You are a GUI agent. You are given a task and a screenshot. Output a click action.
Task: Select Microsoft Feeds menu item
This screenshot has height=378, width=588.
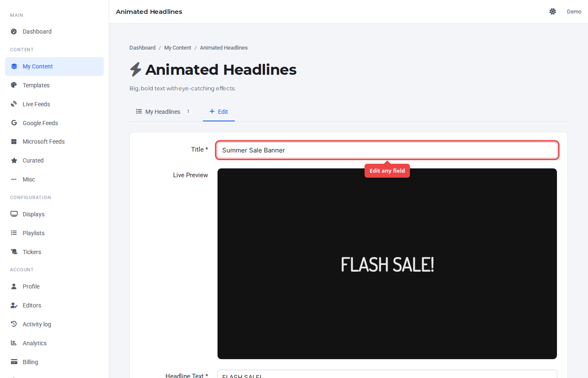[x=55, y=142]
